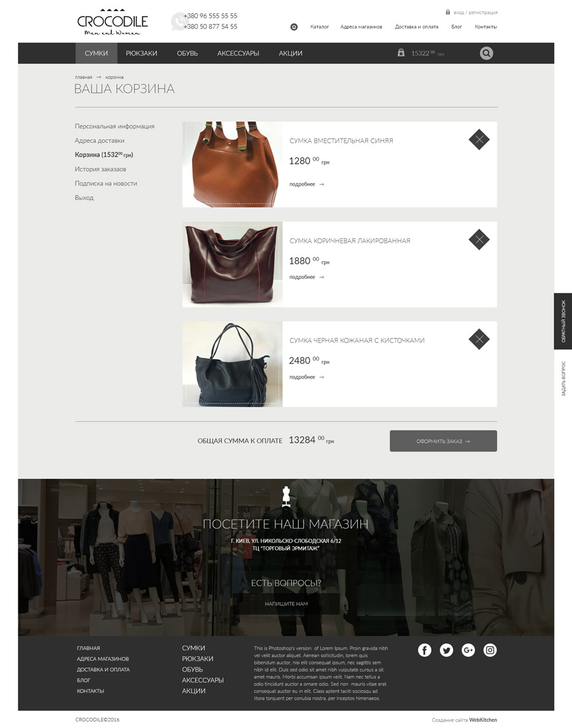
Task: Click the black leather bag thumbnail
Action: click(x=233, y=365)
